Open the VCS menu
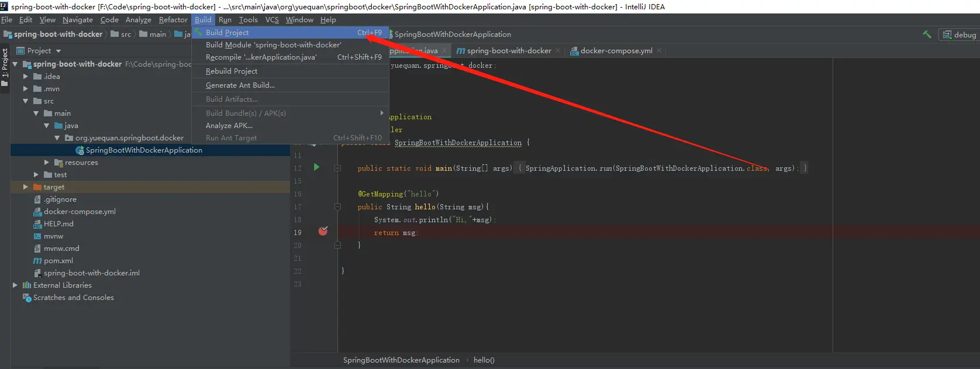 [x=272, y=19]
